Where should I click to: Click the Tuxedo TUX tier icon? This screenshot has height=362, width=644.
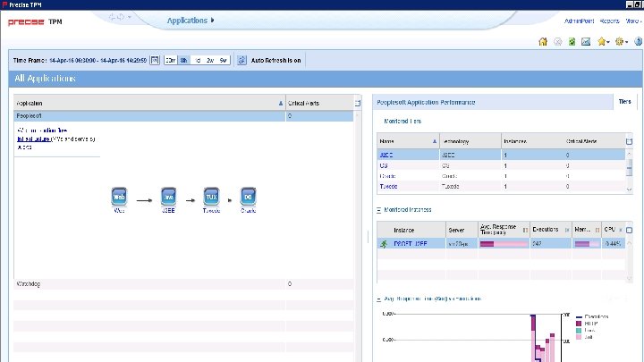point(211,197)
